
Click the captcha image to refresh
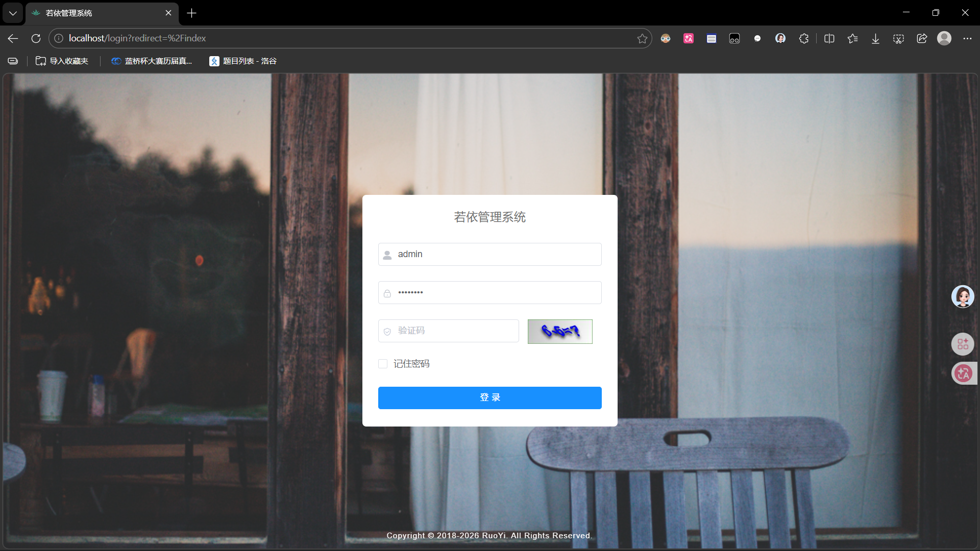[560, 332]
